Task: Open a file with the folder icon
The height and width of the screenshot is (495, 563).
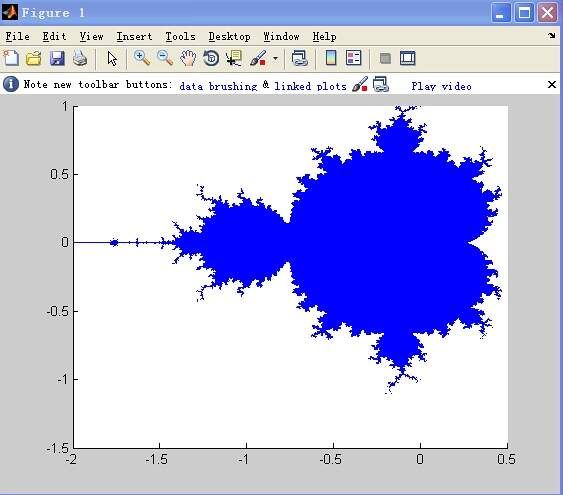Action: [34, 58]
